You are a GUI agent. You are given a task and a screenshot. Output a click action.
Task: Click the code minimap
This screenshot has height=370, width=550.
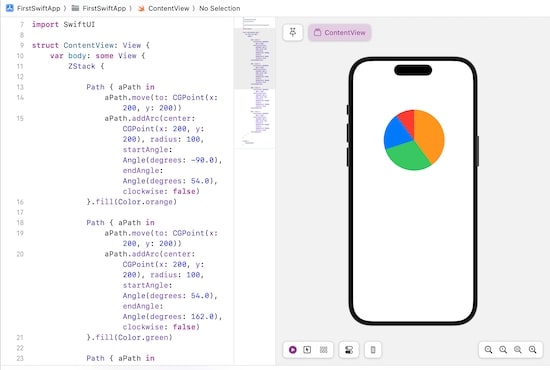click(x=255, y=82)
